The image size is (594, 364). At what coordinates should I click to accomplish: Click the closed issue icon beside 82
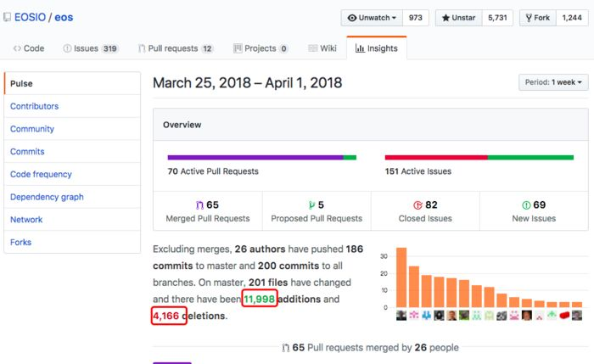pyautogui.click(x=417, y=205)
